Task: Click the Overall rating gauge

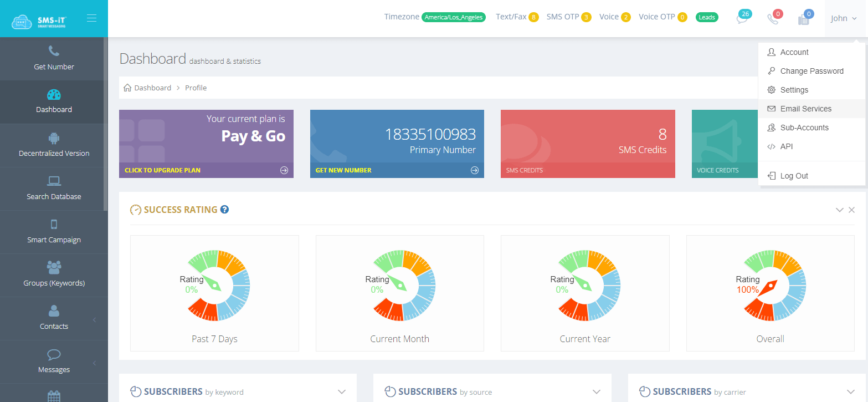Action: (770, 293)
